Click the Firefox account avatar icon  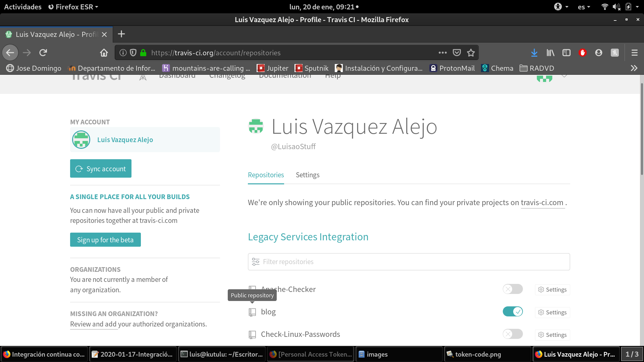599,53
